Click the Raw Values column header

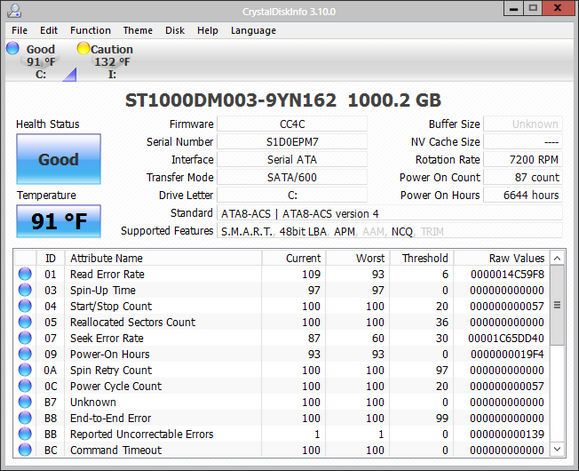click(502, 258)
